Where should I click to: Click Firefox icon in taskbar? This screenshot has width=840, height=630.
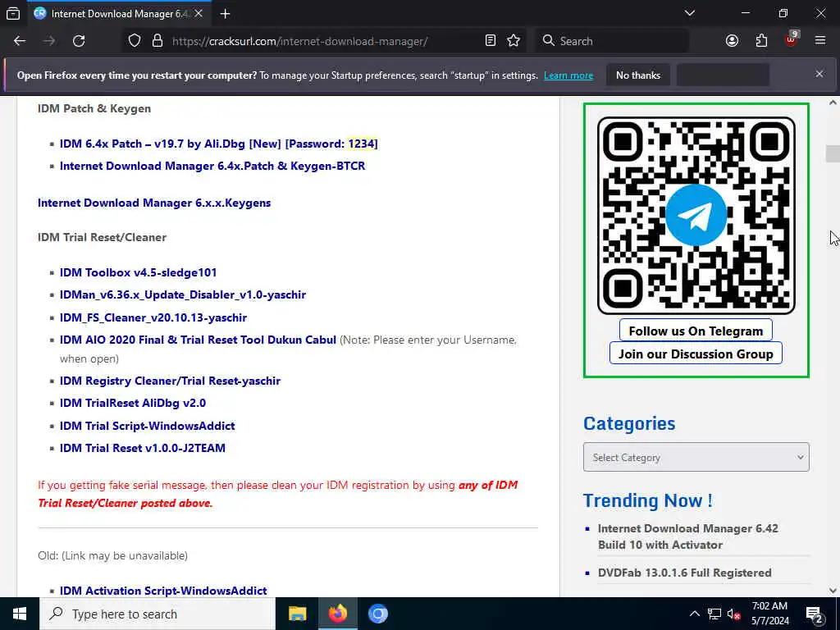[337, 614]
